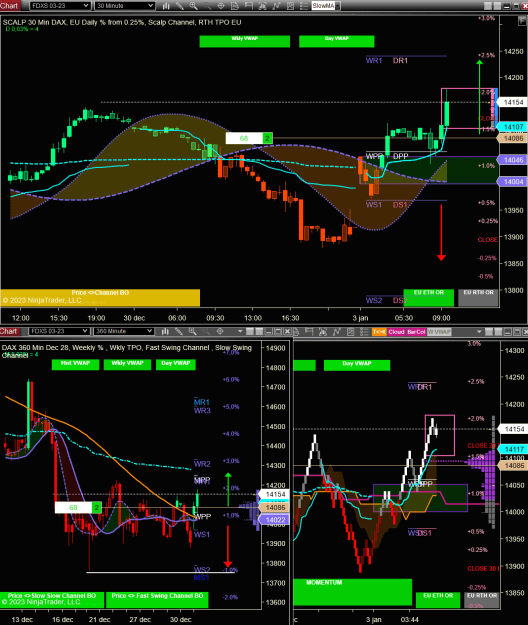
Task: Click the MOMENTUM green bar in lower right chart
Action: click(x=353, y=592)
